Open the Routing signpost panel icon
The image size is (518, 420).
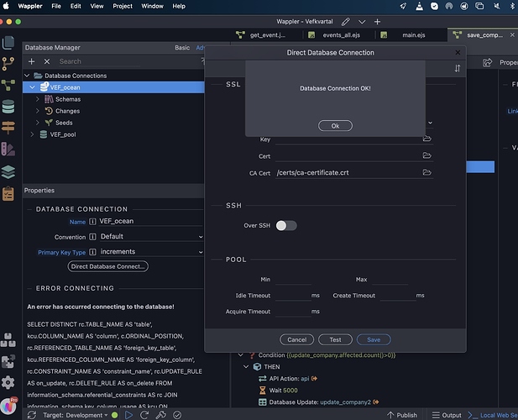coord(8,128)
